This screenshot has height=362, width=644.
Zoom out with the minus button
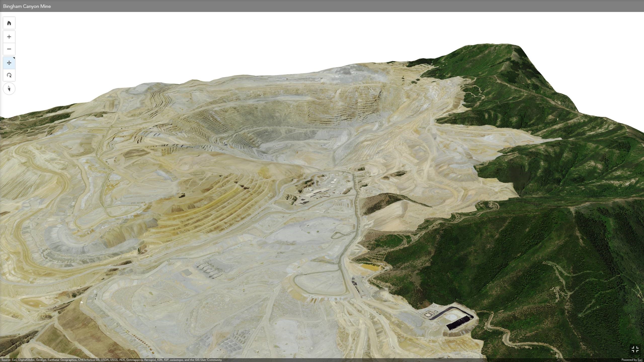click(9, 49)
